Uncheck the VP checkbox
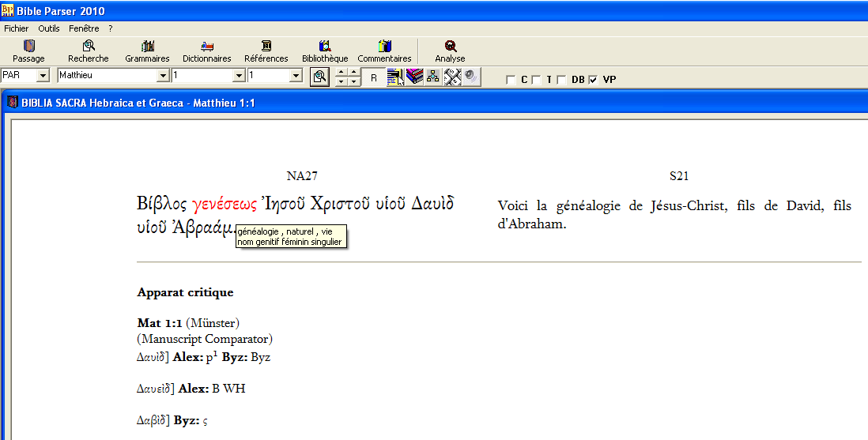Image resolution: width=868 pixels, height=440 pixels. 594,80
